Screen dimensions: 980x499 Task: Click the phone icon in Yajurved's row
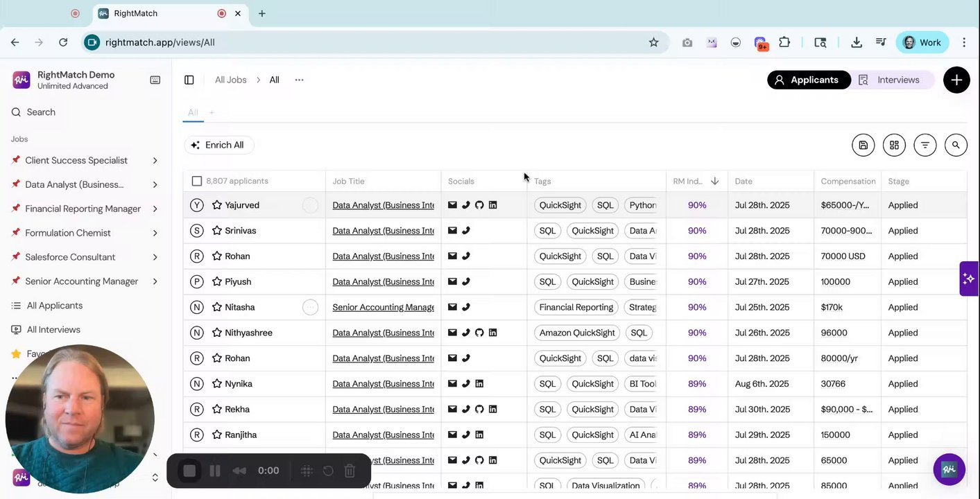(466, 205)
